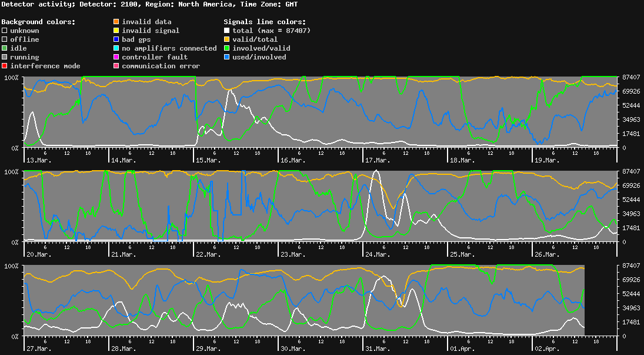Image resolution: width=644 pixels, height=355 pixels.
Task: Select the yellow invalid signal swatch
Action: (116, 31)
